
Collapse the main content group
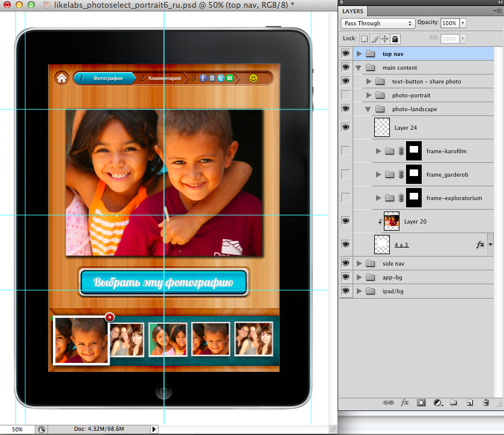click(359, 68)
